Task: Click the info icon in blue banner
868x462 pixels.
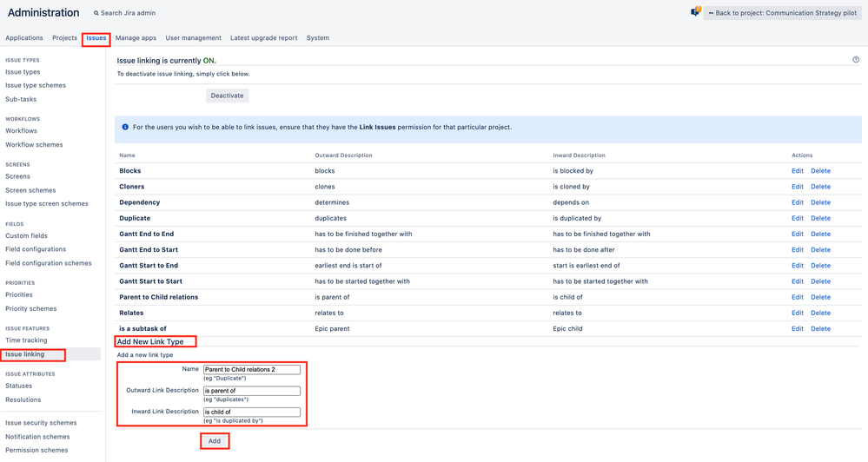Action: click(125, 128)
